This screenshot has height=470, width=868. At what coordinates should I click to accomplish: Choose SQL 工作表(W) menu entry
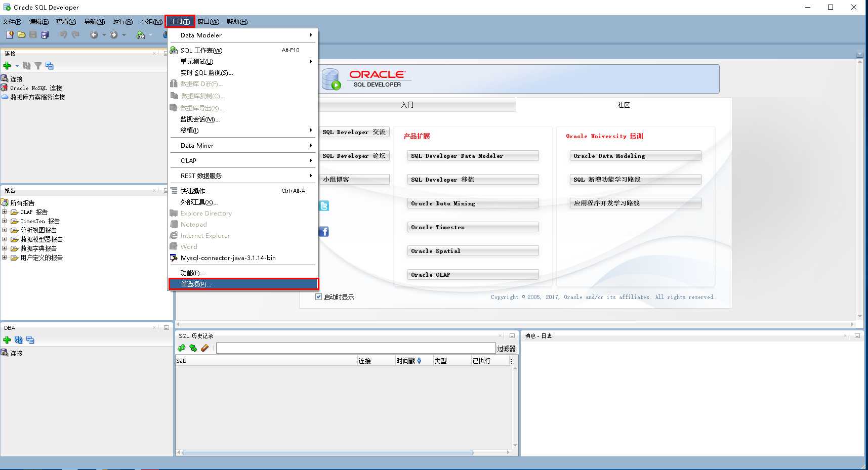(x=243, y=50)
